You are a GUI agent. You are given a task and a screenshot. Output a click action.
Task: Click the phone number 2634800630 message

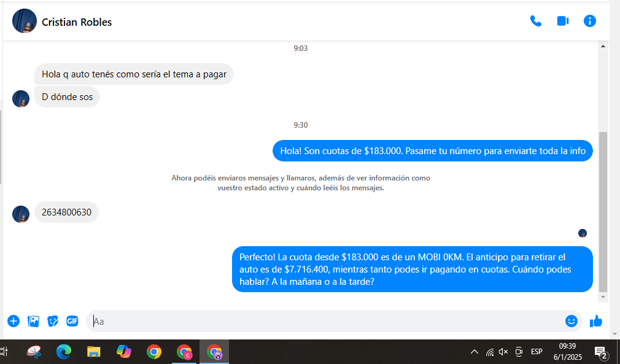pos(66,212)
